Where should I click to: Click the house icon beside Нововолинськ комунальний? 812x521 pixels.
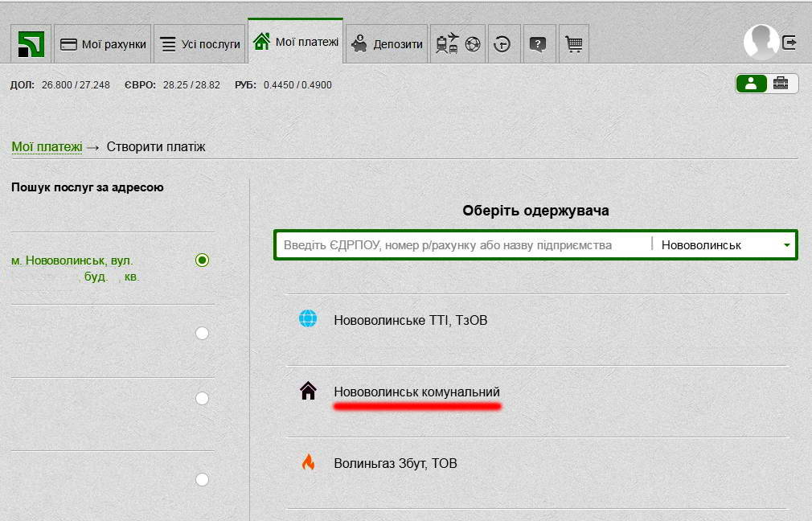[x=308, y=391]
